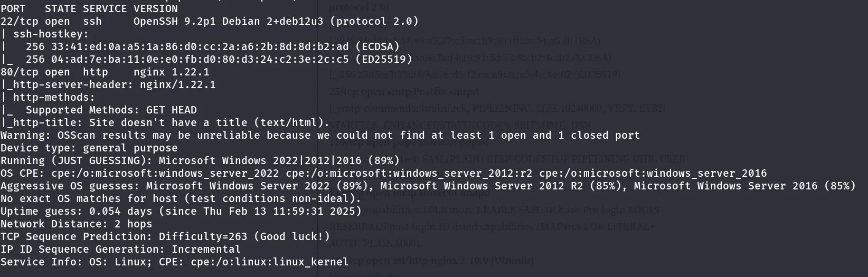Click the http-title output line
The width and height of the screenshot is (868, 277).
[165, 122]
